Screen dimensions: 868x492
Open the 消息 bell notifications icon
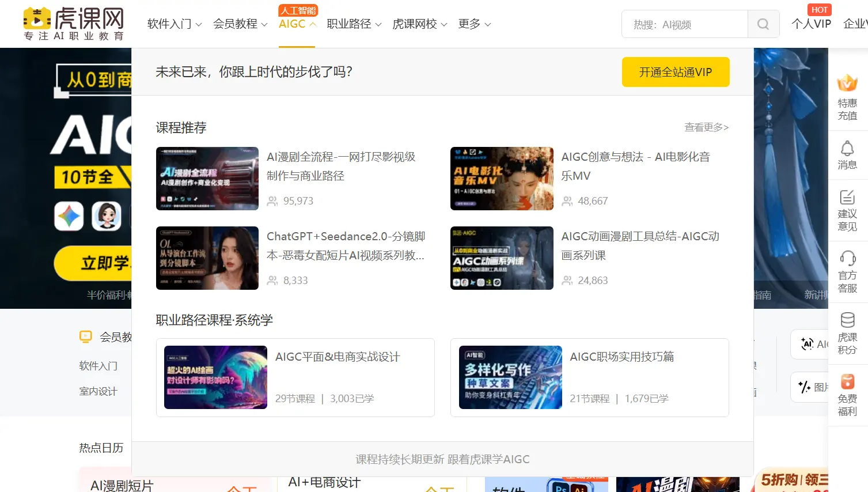coord(847,148)
